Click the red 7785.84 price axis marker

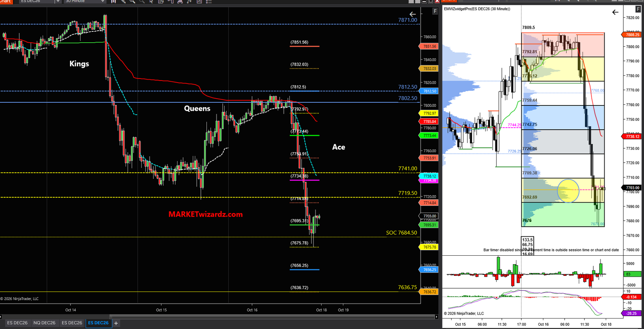[429, 122]
